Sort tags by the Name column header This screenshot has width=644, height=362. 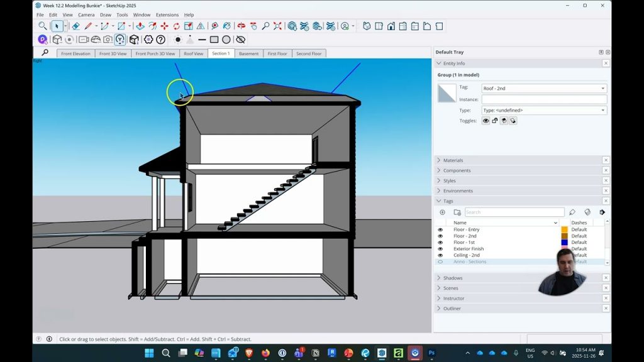tap(460, 222)
